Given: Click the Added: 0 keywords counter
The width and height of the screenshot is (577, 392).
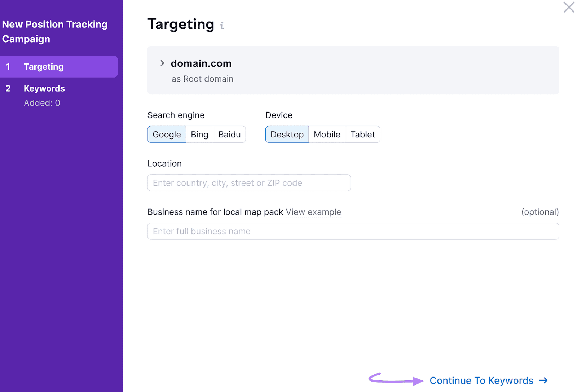Looking at the screenshot, I should (42, 103).
